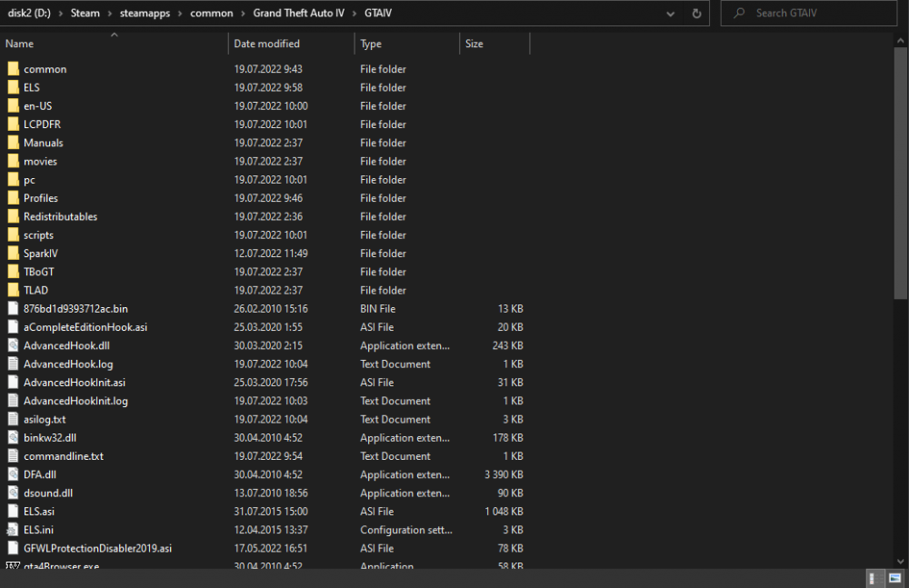Click the binkw32.dll file icon
The width and height of the screenshot is (909, 588).
(x=14, y=438)
